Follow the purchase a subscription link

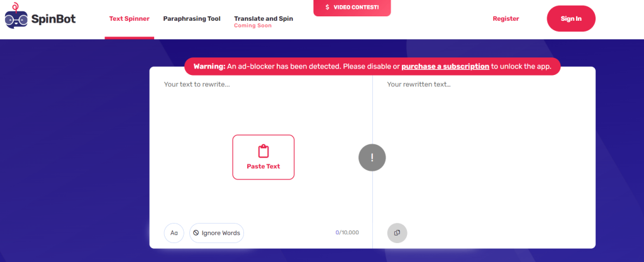point(445,66)
